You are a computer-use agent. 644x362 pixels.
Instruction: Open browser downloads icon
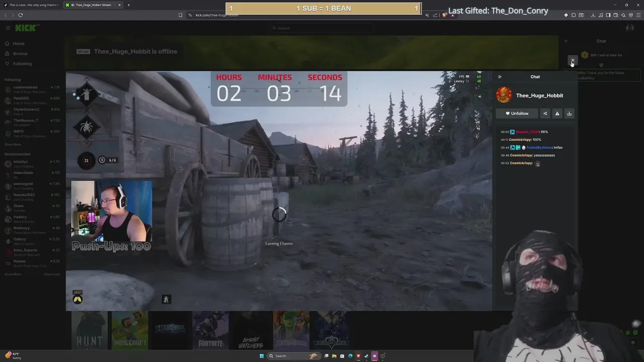(593, 15)
